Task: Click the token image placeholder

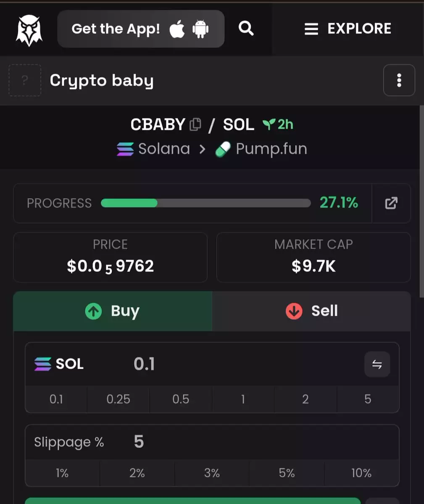Action: 25,80
